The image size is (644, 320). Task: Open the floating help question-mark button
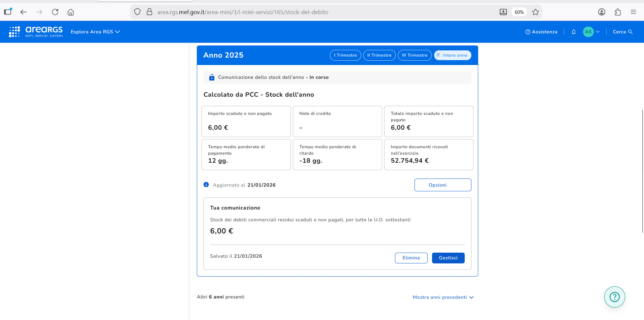614,297
